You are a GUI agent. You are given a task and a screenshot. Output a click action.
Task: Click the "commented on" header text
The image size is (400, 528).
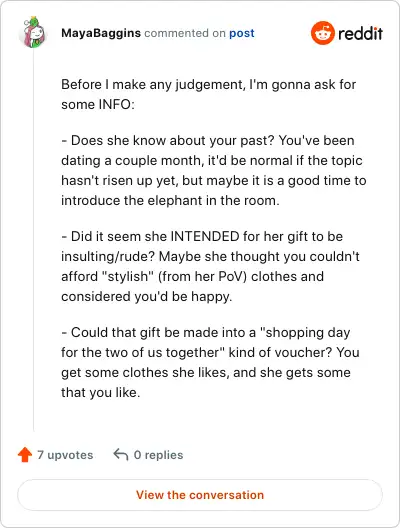click(185, 33)
